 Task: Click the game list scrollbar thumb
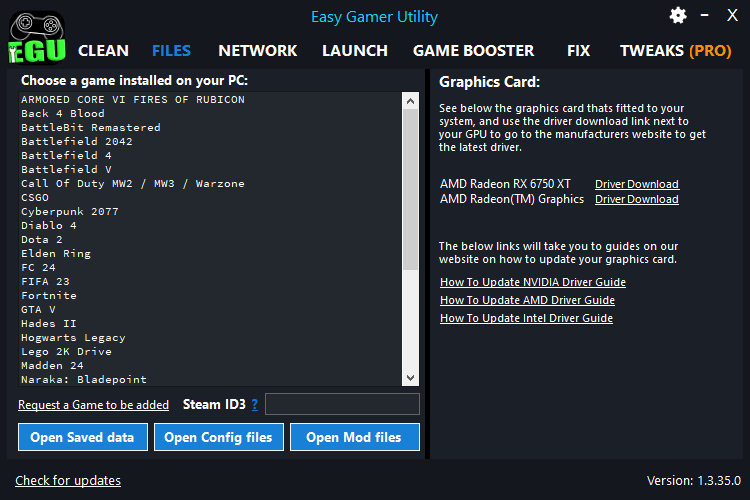[x=410, y=189]
